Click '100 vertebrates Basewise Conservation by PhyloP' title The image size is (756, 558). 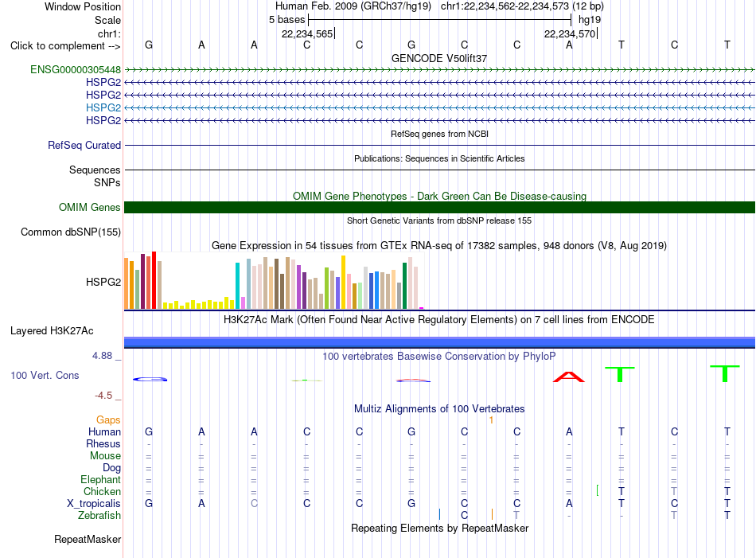439,357
